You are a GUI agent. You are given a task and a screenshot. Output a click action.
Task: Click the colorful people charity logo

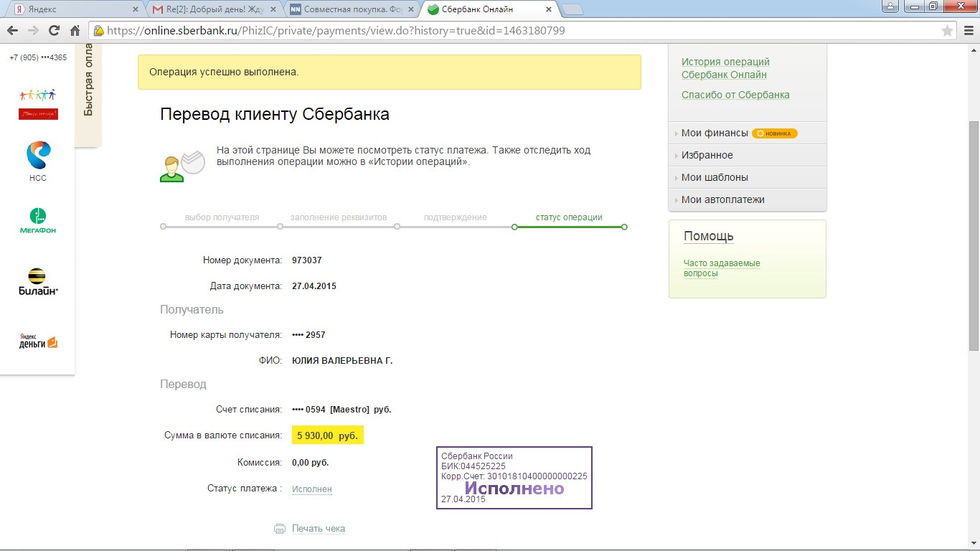(38, 104)
